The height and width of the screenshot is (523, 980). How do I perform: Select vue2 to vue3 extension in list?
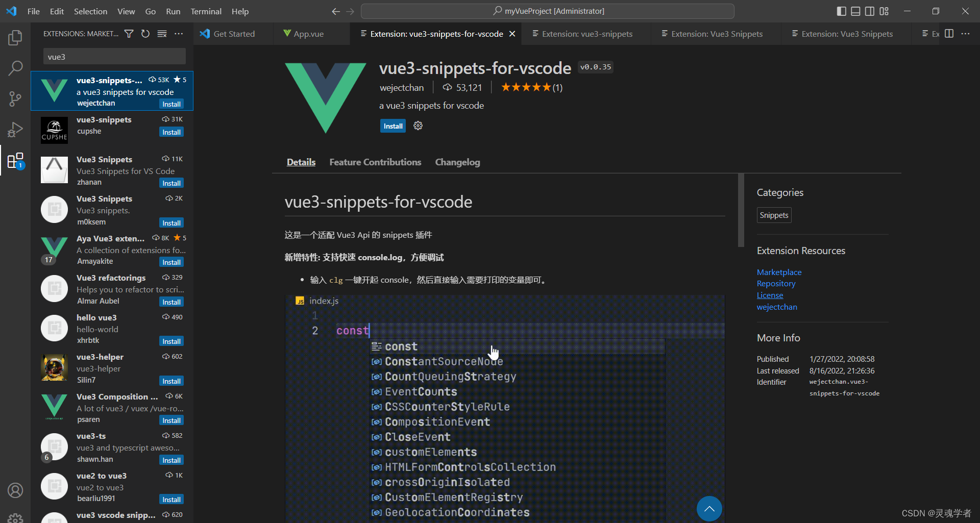[x=112, y=487]
